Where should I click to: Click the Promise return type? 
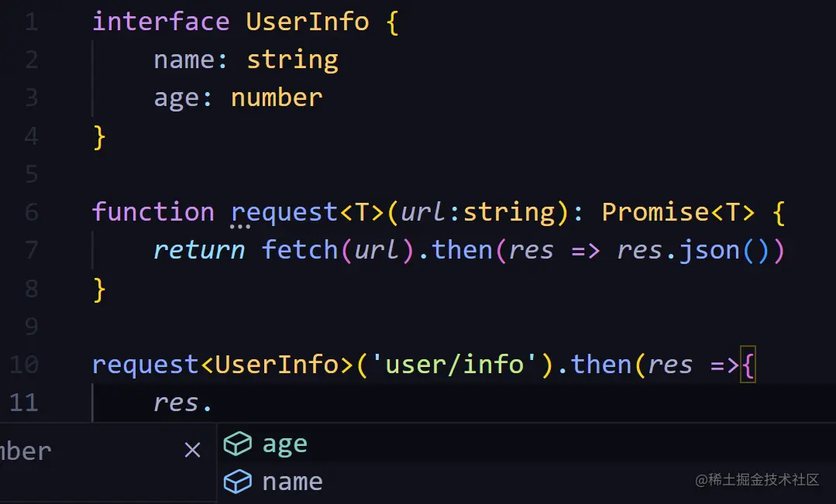click(x=655, y=212)
